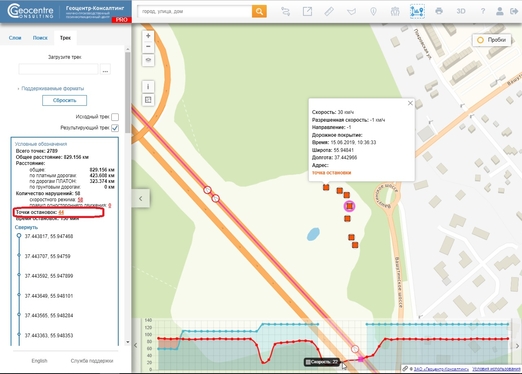Image resolution: width=522 pixels, height=374 pixels.
Task: Focus the address search input field
Action: coord(195,11)
